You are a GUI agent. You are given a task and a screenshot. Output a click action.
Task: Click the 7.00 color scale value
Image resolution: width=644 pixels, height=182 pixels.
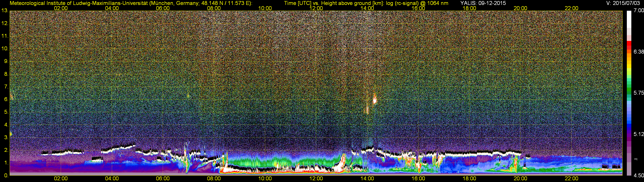tap(638, 10)
